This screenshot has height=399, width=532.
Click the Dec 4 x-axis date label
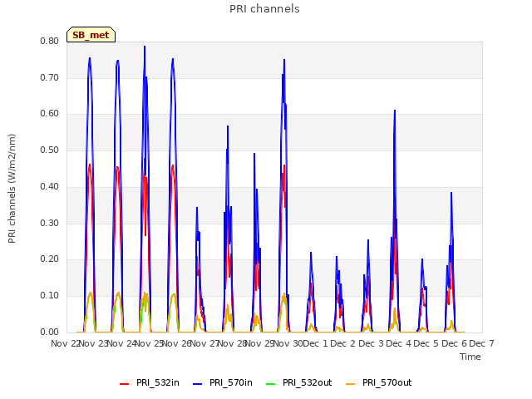tap(399, 343)
